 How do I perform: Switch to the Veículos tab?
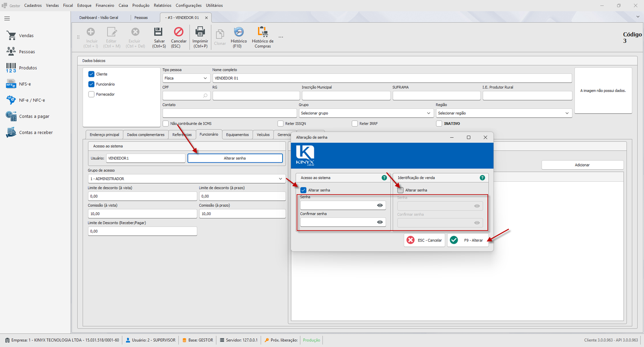point(263,135)
